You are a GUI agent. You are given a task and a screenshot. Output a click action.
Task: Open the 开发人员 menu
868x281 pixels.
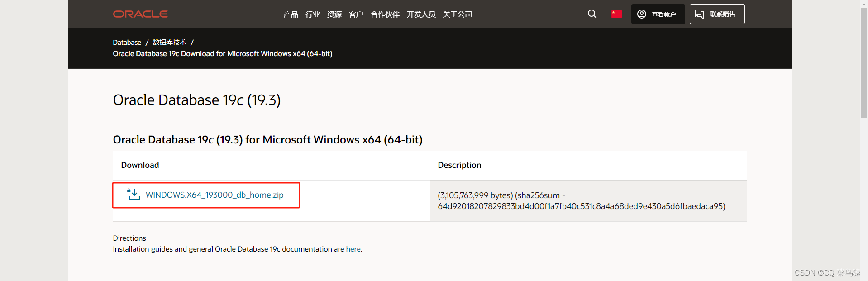420,14
